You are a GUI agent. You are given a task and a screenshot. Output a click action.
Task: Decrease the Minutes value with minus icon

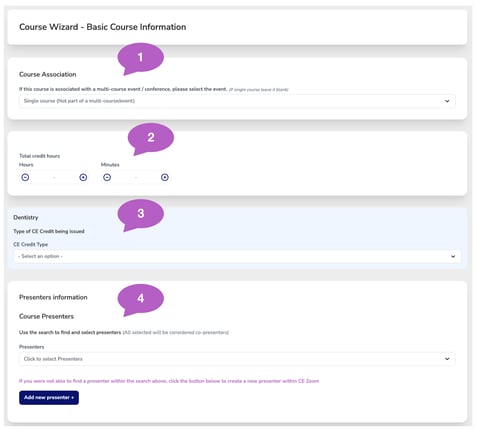pos(107,177)
